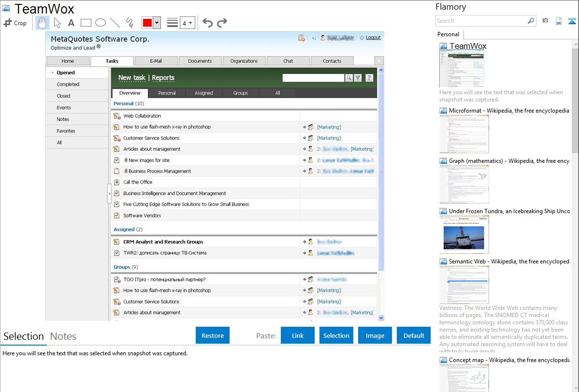Paste as Link

[298, 335]
